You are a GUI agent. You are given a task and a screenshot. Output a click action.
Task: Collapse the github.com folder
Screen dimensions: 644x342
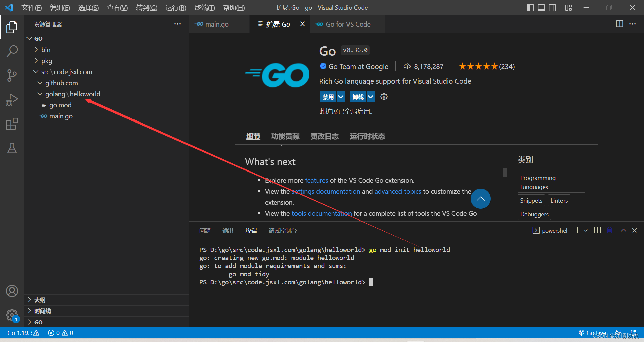(x=107, y=83)
